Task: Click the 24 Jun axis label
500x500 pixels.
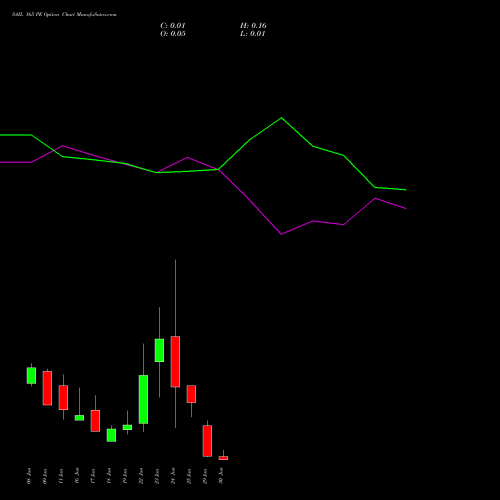Action: click(x=173, y=476)
